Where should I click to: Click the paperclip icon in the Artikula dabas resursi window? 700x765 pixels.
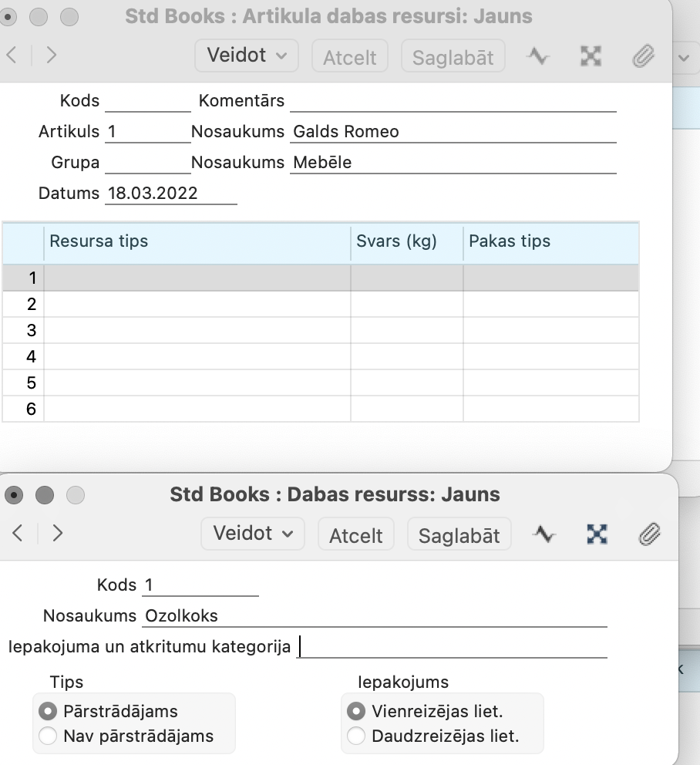tap(642, 57)
